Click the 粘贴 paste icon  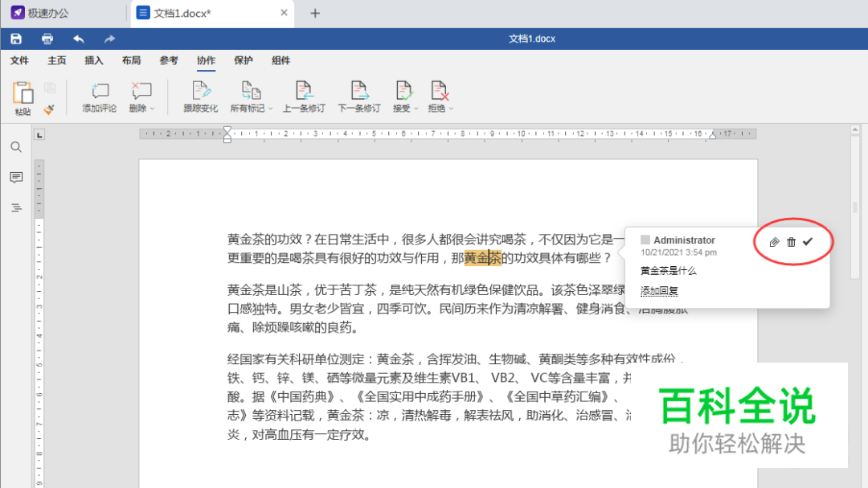(23, 90)
